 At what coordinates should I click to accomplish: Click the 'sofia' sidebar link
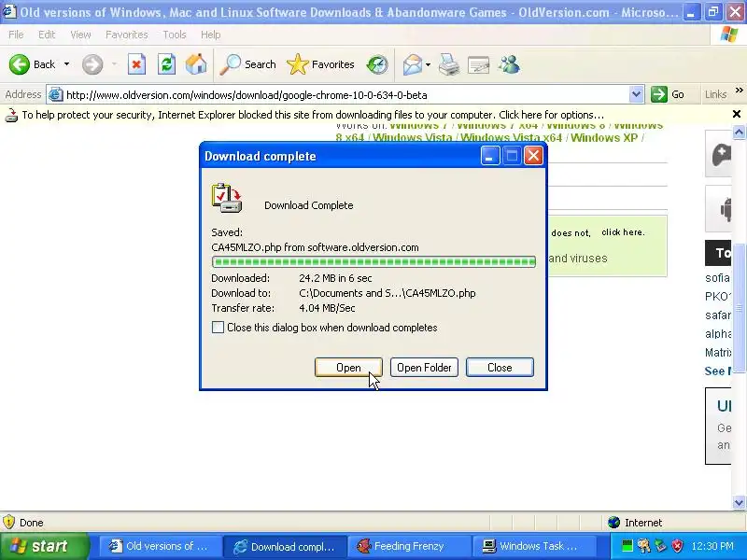pos(717,277)
